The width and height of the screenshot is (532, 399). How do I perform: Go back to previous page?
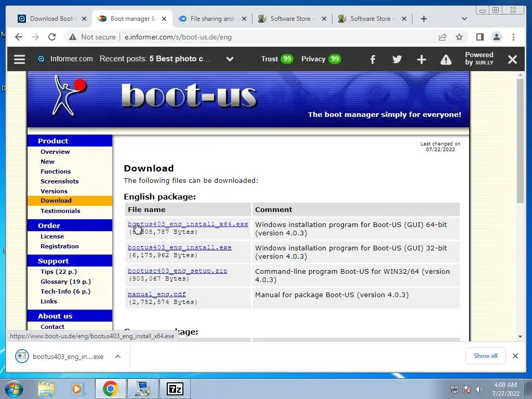[19, 37]
